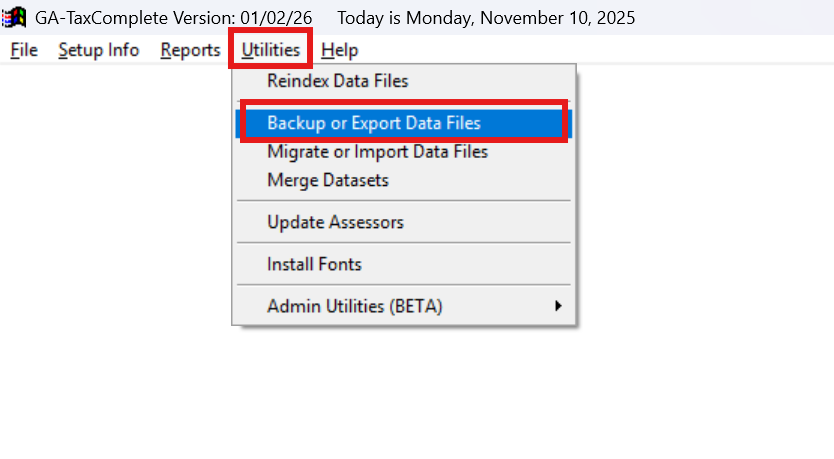This screenshot has width=834, height=459.
Task: Select the Install Fonts entry
Action: 314,265
